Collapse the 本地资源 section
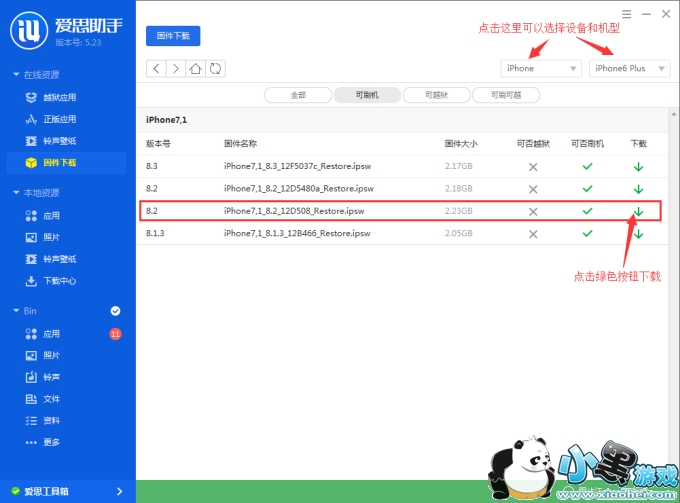Image resolution: width=680 pixels, height=503 pixels. [x=15, y=193]
